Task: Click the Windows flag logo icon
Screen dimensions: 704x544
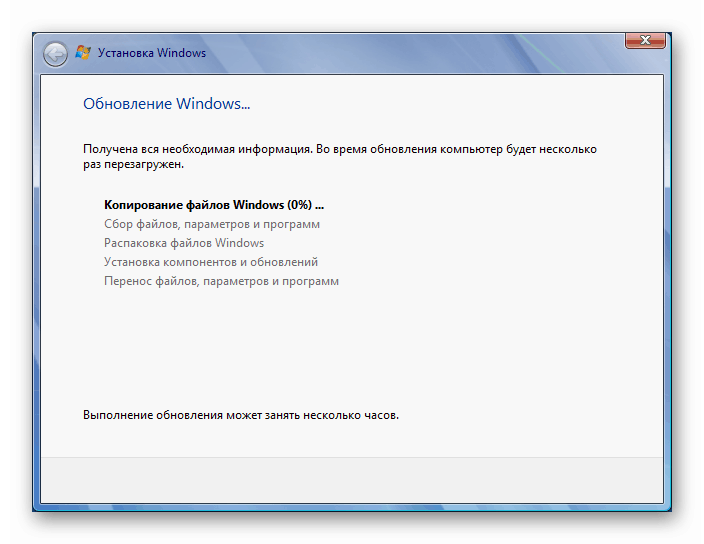Action: click(x=83, y=53)
